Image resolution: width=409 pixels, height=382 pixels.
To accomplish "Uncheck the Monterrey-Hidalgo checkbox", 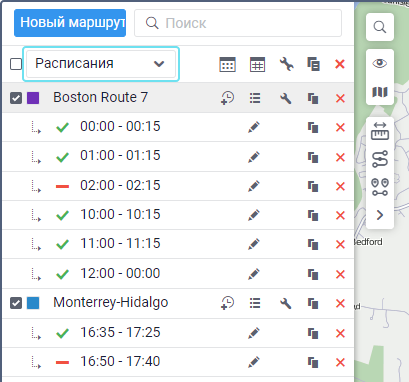I will (16, 303).
